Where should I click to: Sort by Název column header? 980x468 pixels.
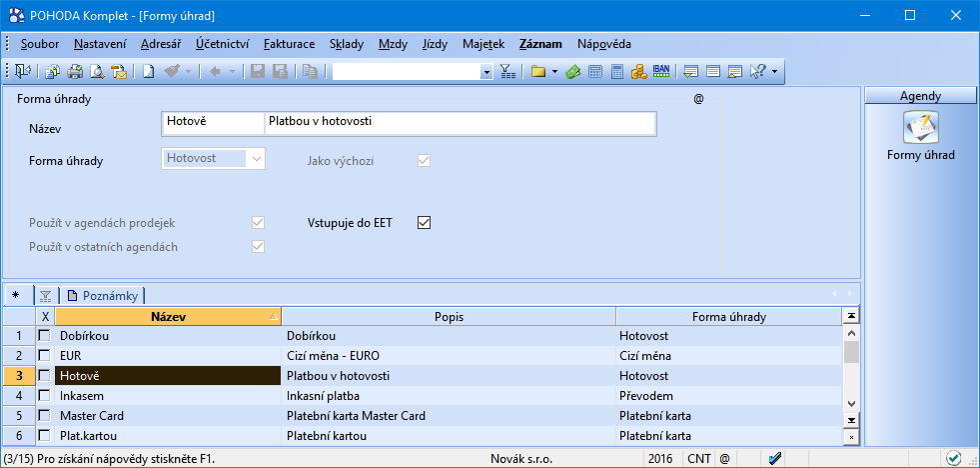pyautogui.click(x=168, y=317)
